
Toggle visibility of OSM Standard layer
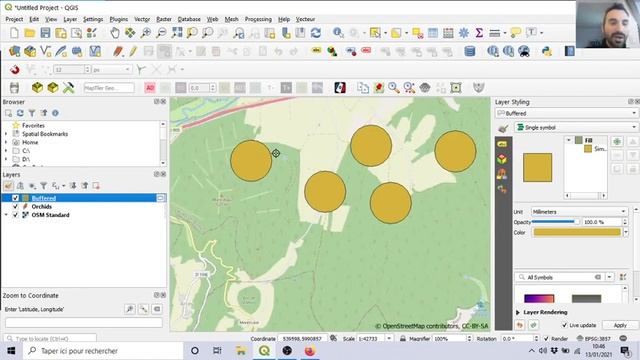pyautogui.click(x=15, y=215)
